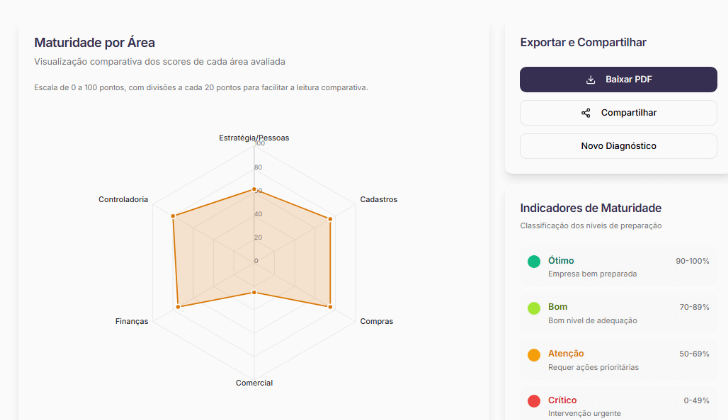Click the share icon beside Compartilhar
This screenshot has width=728, height=420.
(586, 113)
